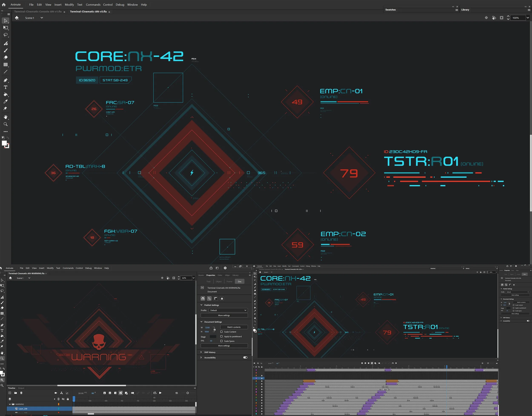The height and width of the screenshot is (416, 532).
Task: Enable Scale Content in the WARNING Properties panel
Action: [x=222, y=332]
